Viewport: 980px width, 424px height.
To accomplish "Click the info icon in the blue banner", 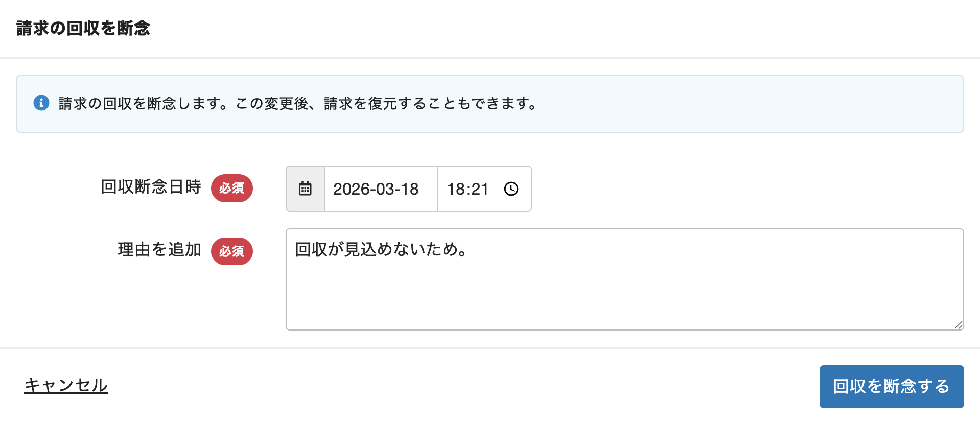I will [x=41, y=103].
